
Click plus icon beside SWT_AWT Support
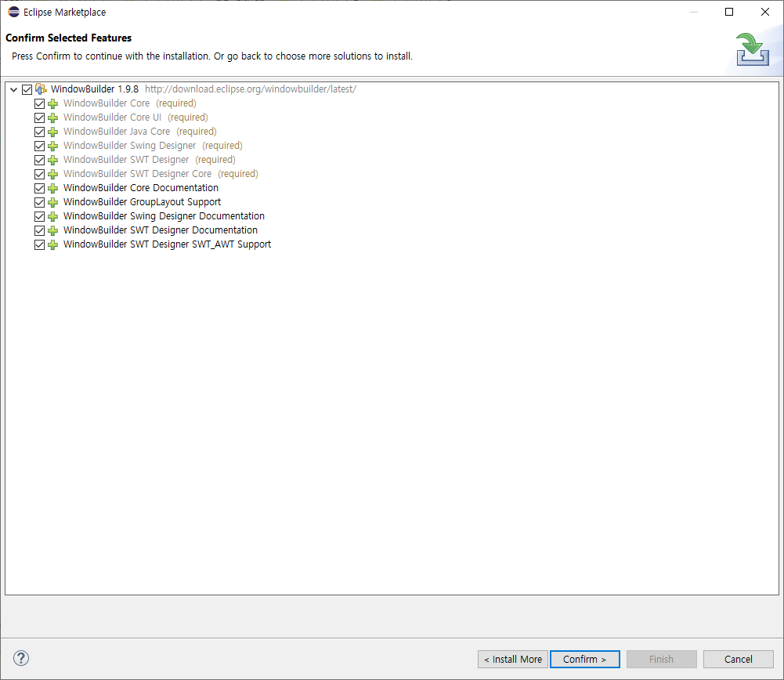point(52,244)
